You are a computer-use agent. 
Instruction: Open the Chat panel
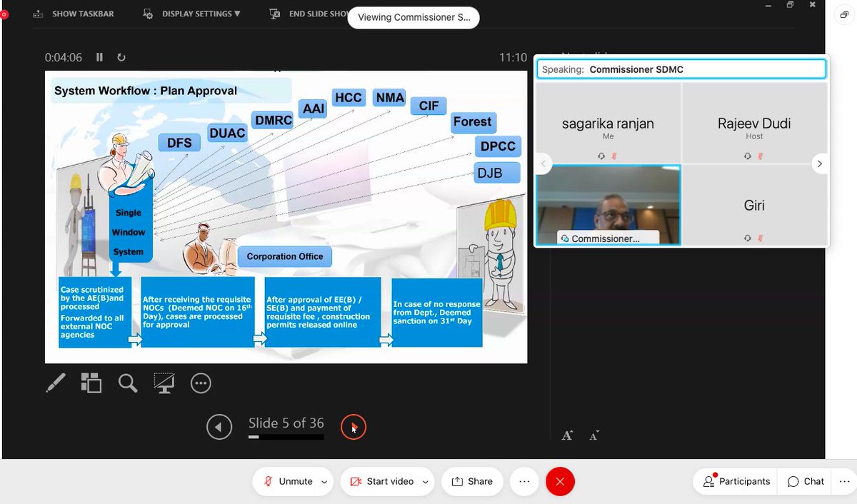pos(806,481)
